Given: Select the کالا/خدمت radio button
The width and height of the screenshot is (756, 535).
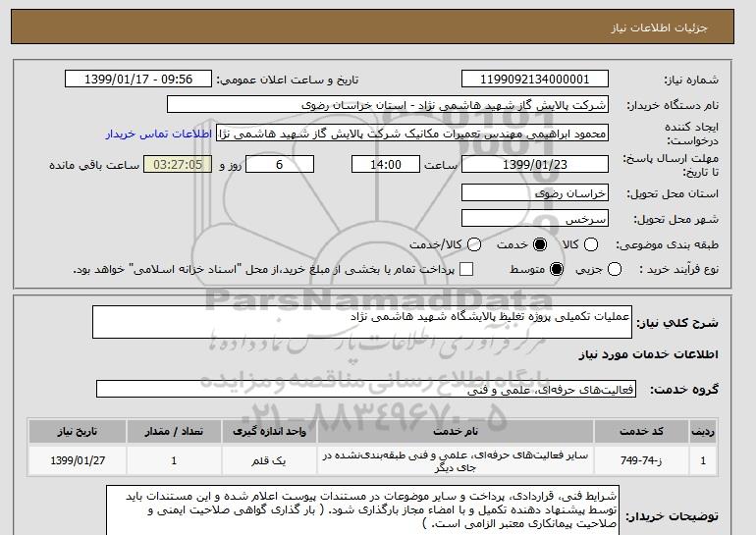Looking at the screenshot, I should click(x=474, y=244).
